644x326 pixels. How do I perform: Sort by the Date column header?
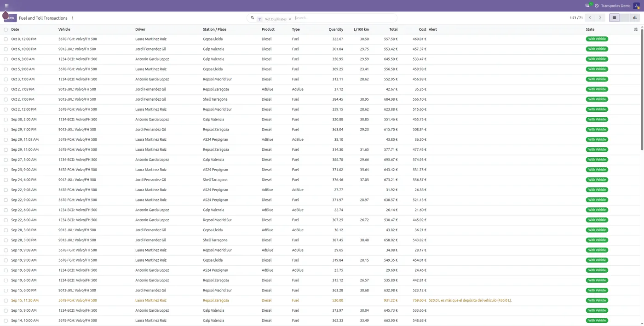click(x=15, y=29)
